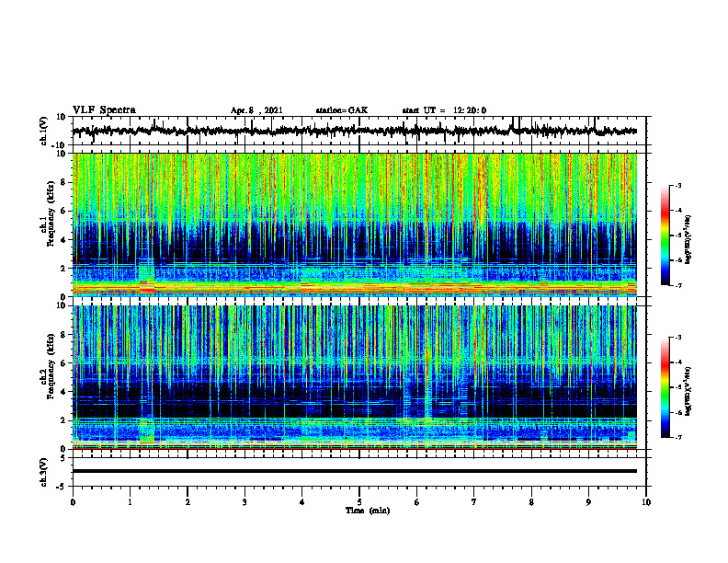Click time axis tick label "1"
This screenshot has width=728, height=563.
click(x=130, y=502)
